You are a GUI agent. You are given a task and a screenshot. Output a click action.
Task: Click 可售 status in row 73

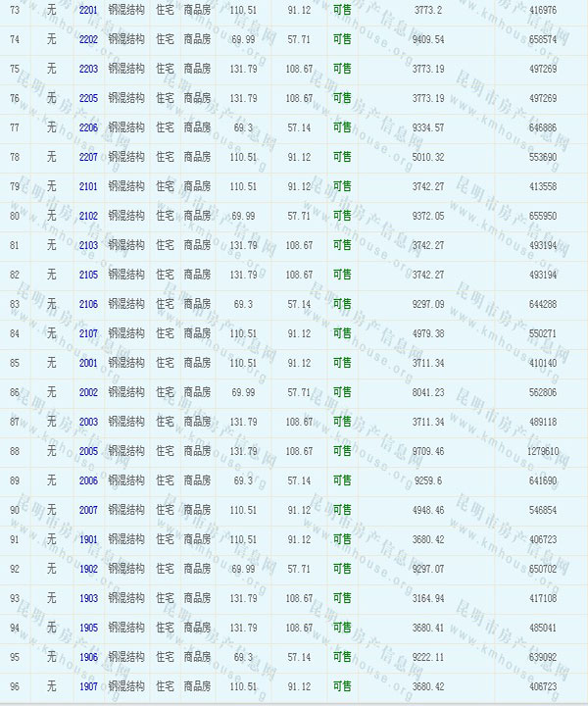pos(342,10)
